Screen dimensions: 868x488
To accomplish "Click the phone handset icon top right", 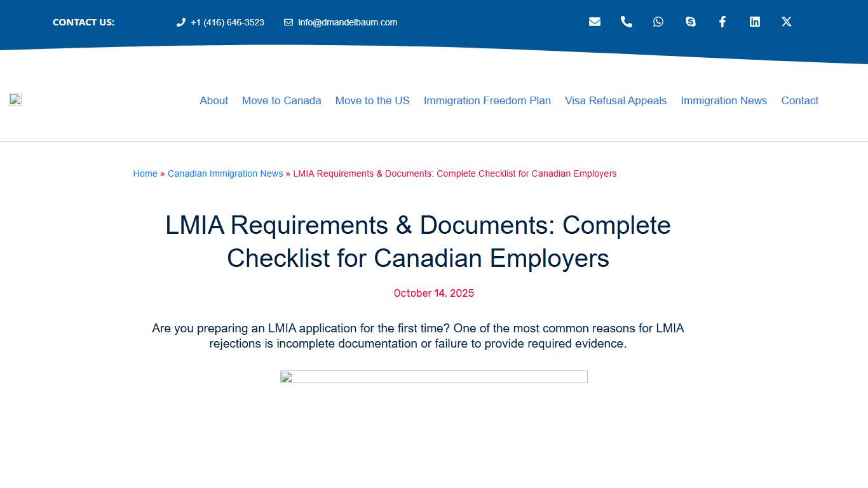I will [x=627, y=21].
